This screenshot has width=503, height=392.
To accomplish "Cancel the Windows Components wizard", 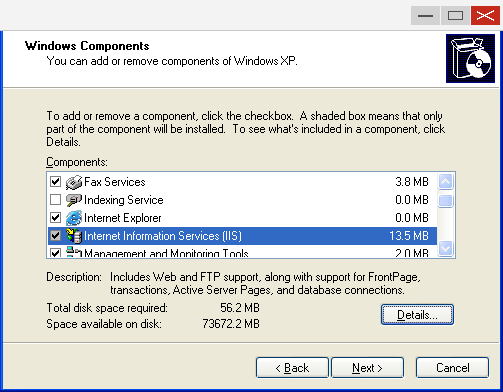I will coord(452,368).
